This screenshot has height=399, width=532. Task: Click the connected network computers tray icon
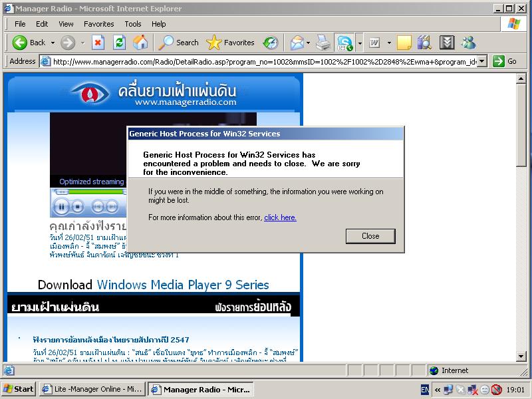pos(448,390)
